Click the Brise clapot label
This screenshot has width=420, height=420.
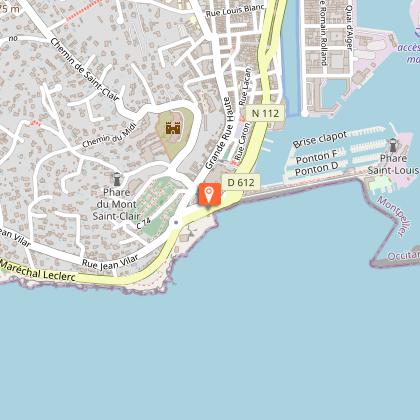(x=320, y=139)
